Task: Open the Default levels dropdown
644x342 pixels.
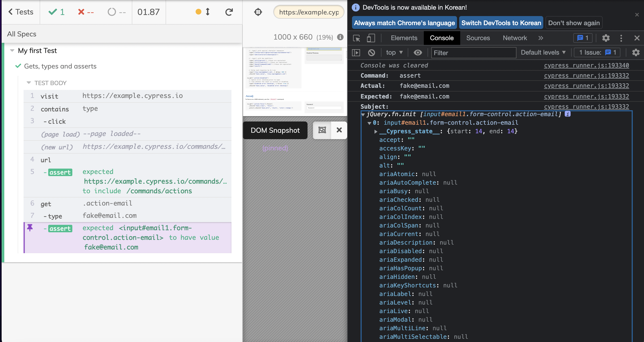Action: [x=543, y=52]
